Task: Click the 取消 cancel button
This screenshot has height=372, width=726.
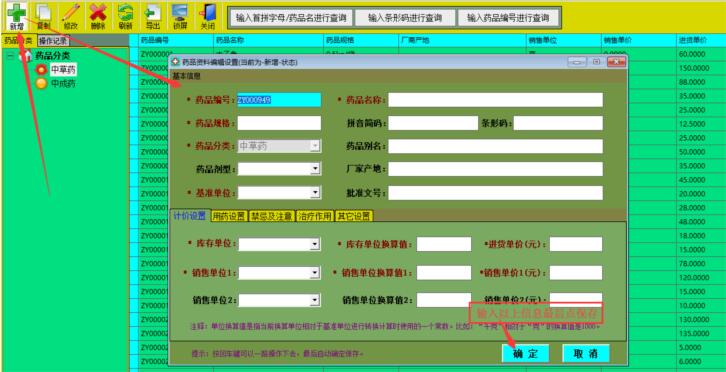Action: pos(586,353)
